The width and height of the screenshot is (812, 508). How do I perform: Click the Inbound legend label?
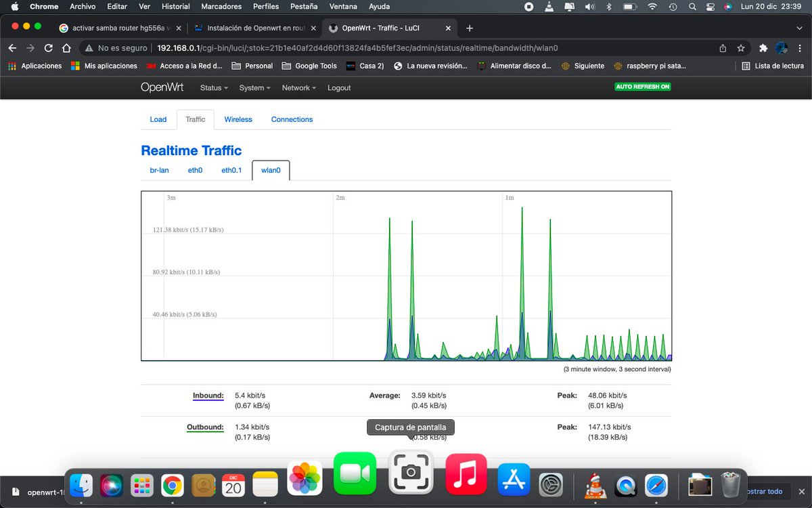208,396
